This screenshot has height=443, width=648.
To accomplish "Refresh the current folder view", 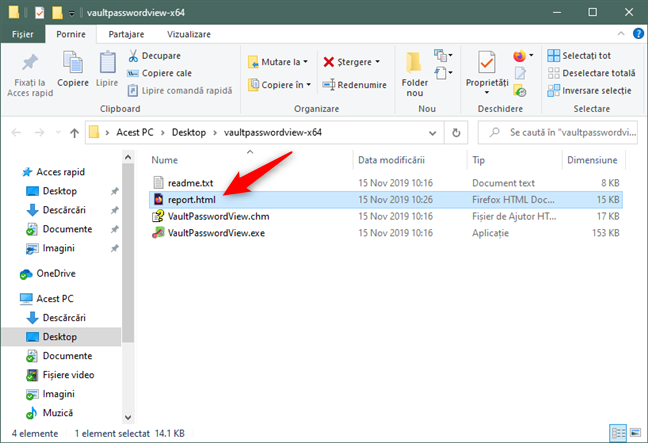I will (x=456, y=133).
